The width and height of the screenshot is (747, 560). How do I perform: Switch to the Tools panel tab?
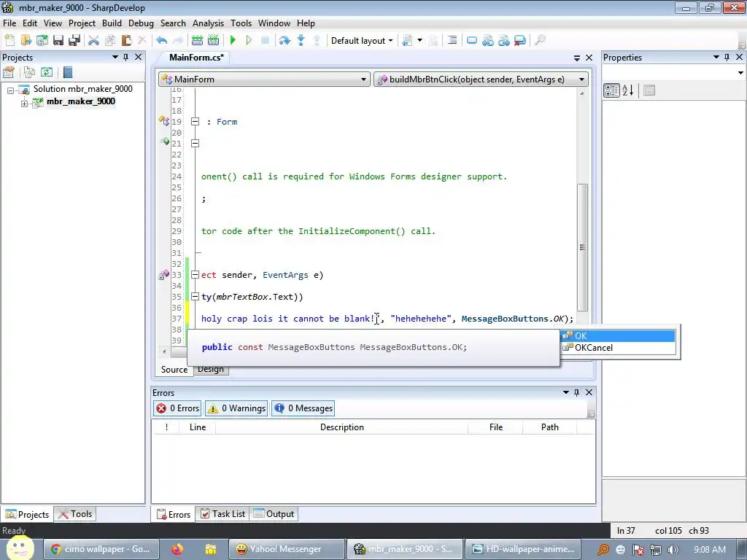[x=75, y=514]
